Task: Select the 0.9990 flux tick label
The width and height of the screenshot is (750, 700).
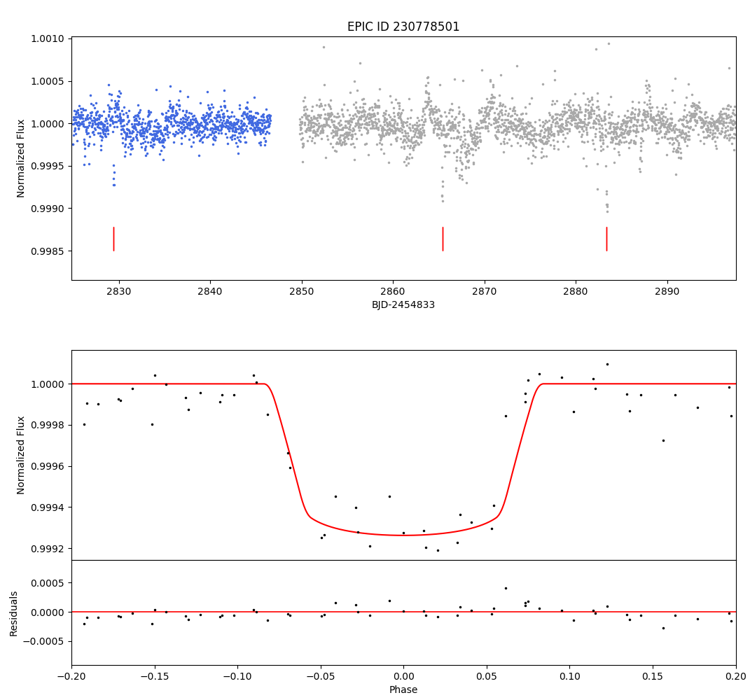Action: pos(48,209)
